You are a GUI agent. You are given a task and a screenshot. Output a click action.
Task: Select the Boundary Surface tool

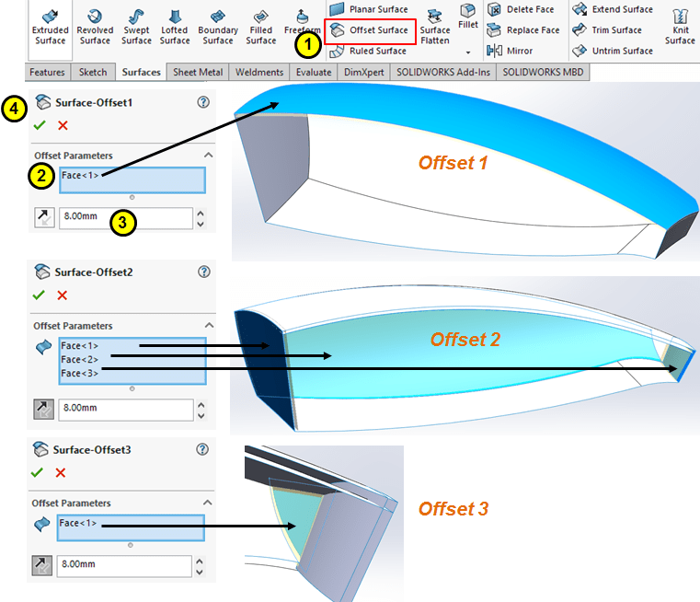(x=218, y=25)
